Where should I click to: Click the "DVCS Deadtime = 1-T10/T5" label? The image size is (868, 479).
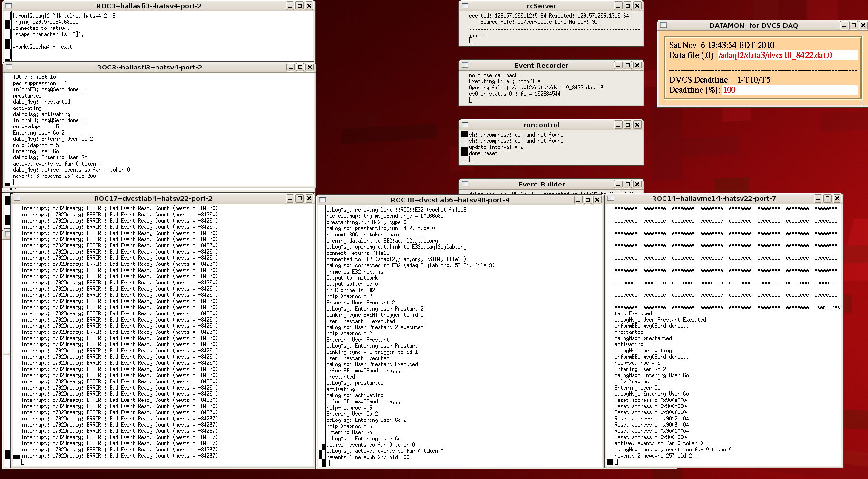point(720,80)
